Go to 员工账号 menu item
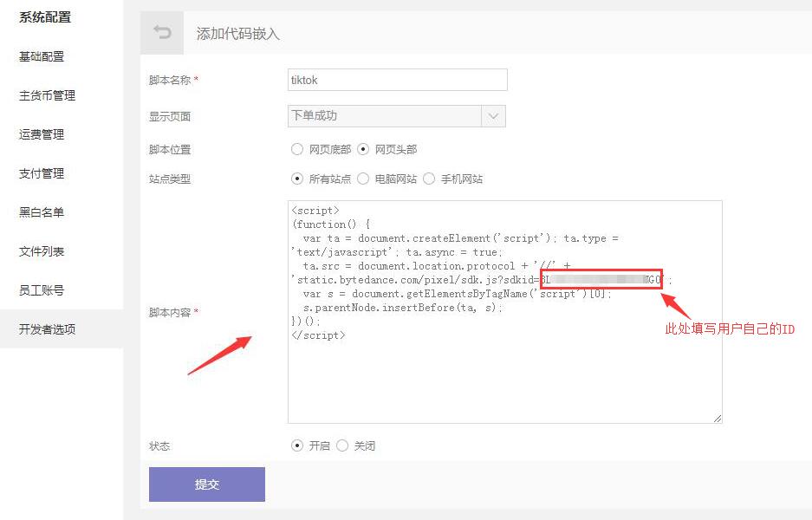Screen dimensions: 812x520 click(x=42, y=290)
